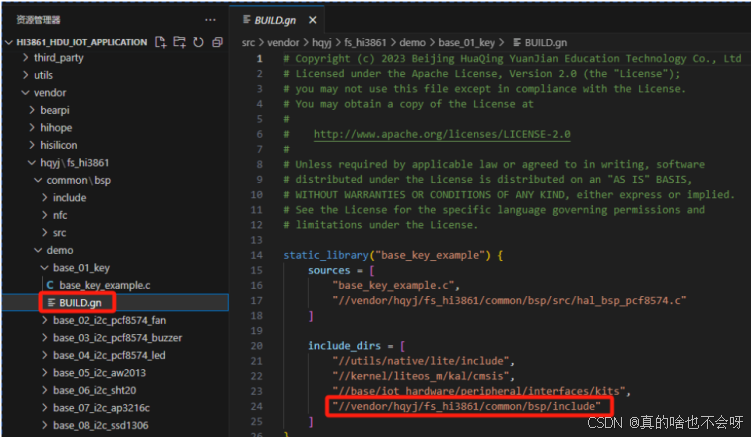Click "//utils/native/lite/include" string on line 21

coord(421,361)
